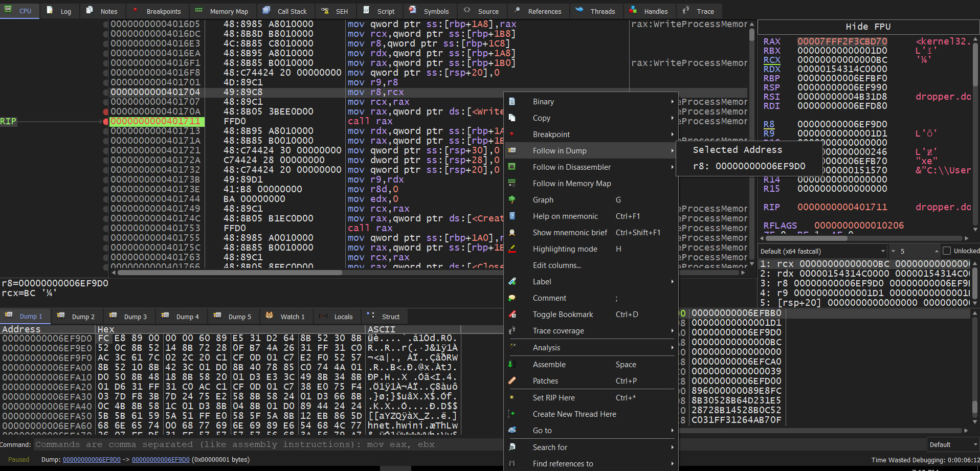Select the RAX register value
Screen dimensions: 980x471
[x=842, y=41]
